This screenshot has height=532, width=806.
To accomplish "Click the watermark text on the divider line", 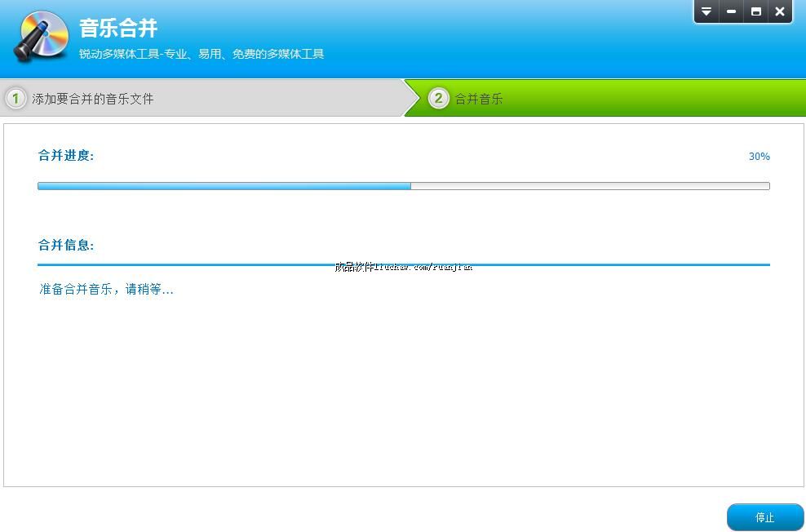I will tap(403, 266).
